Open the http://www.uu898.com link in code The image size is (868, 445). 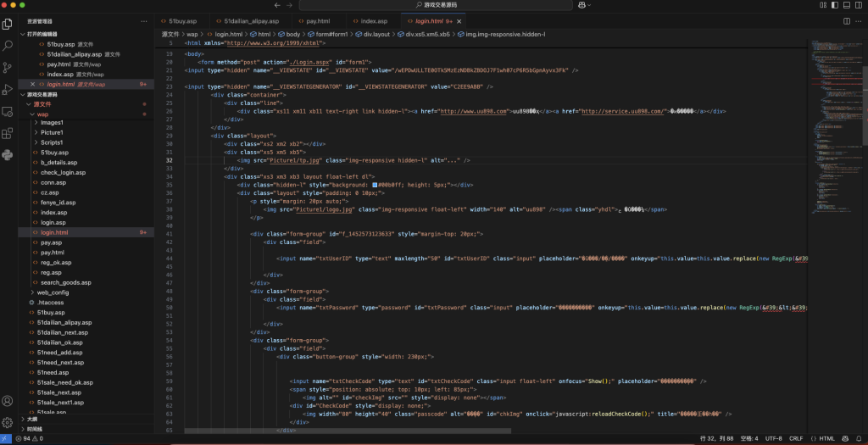coord(474,111)
